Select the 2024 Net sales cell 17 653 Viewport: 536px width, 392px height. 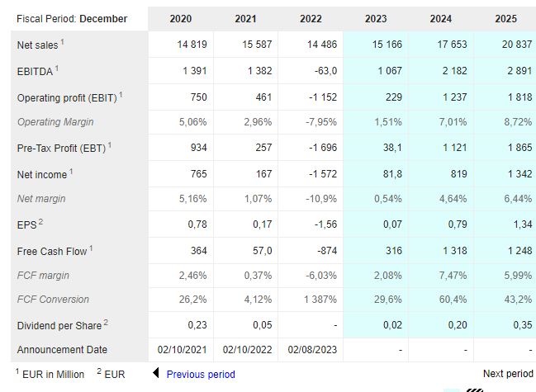click(452, 45)
